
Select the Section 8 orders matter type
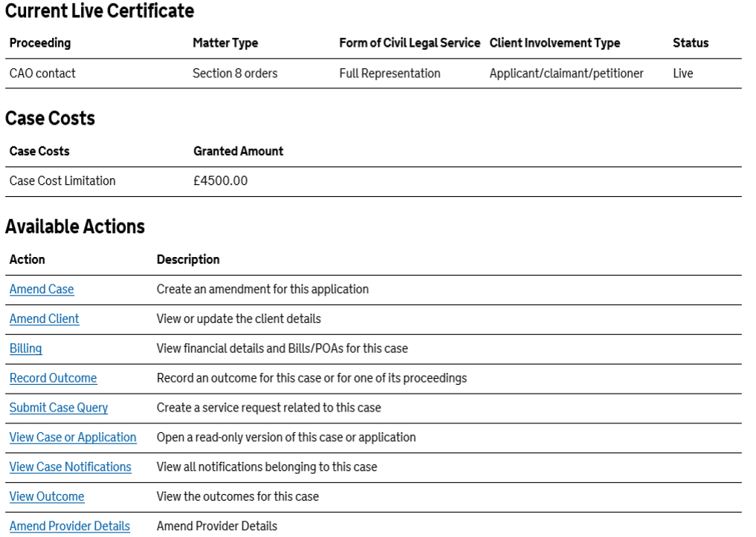click(235, 74)
